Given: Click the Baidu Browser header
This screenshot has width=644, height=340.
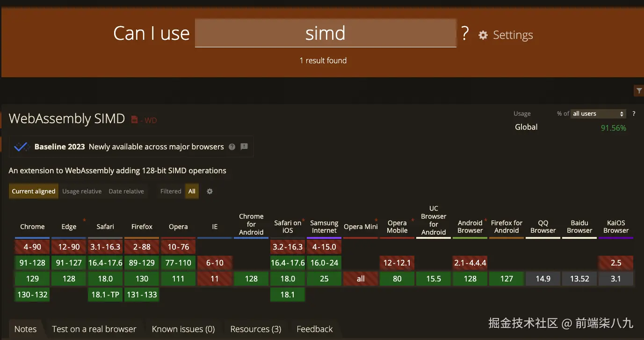Looking at the screenshot, I should click(x=579, y=227).
